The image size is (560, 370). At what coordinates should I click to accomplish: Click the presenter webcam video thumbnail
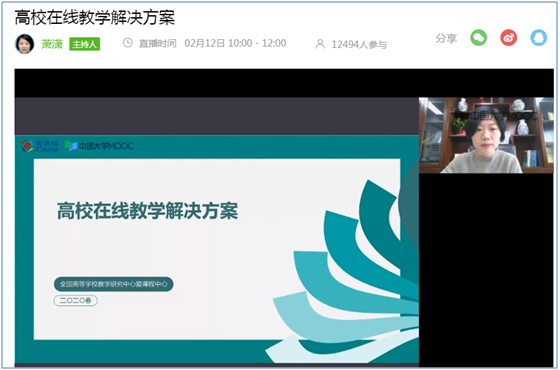(486, 135)
